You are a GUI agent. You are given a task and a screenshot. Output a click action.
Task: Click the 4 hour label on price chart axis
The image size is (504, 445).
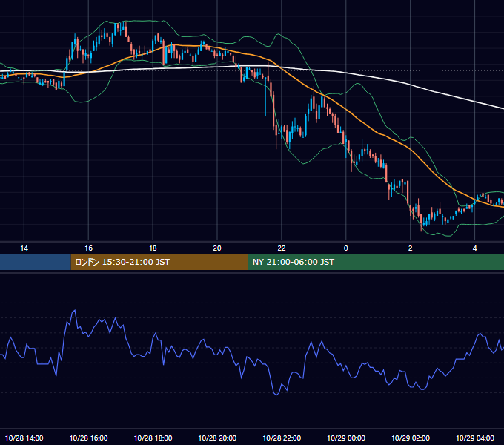pyautogui.click(x=475, y=248)
